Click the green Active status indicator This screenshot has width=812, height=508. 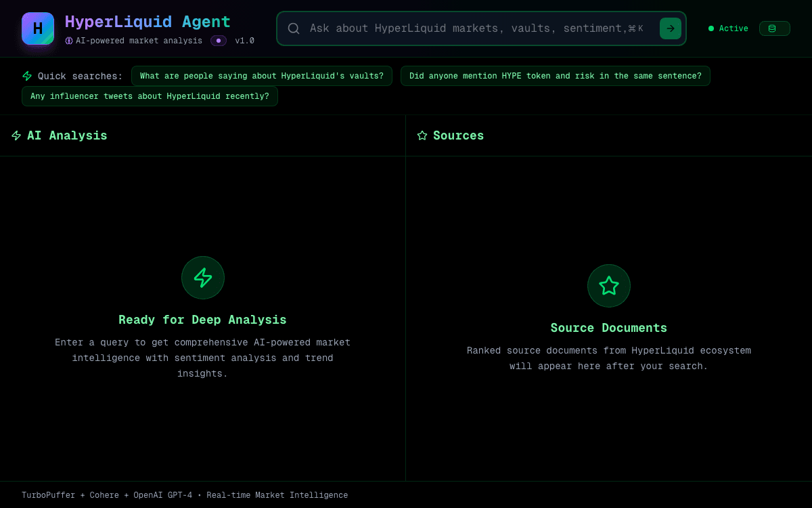click(x=728, y=28)
